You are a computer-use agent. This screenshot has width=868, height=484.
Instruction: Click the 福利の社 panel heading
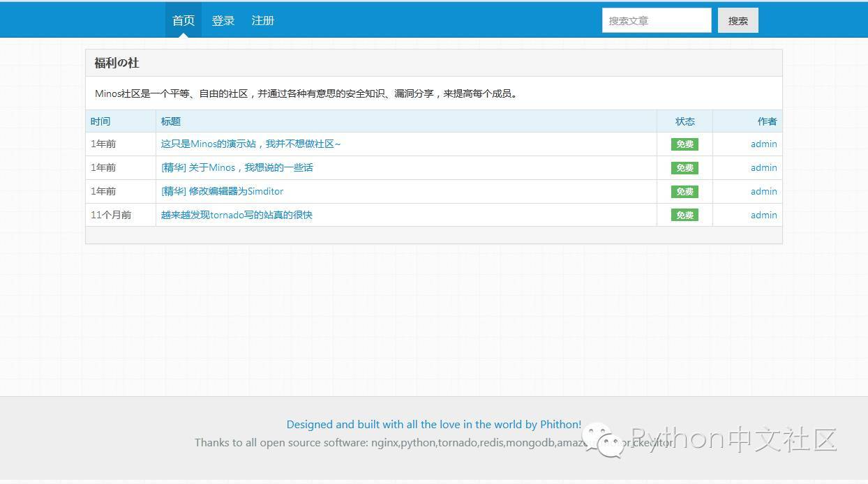(117, 63)
